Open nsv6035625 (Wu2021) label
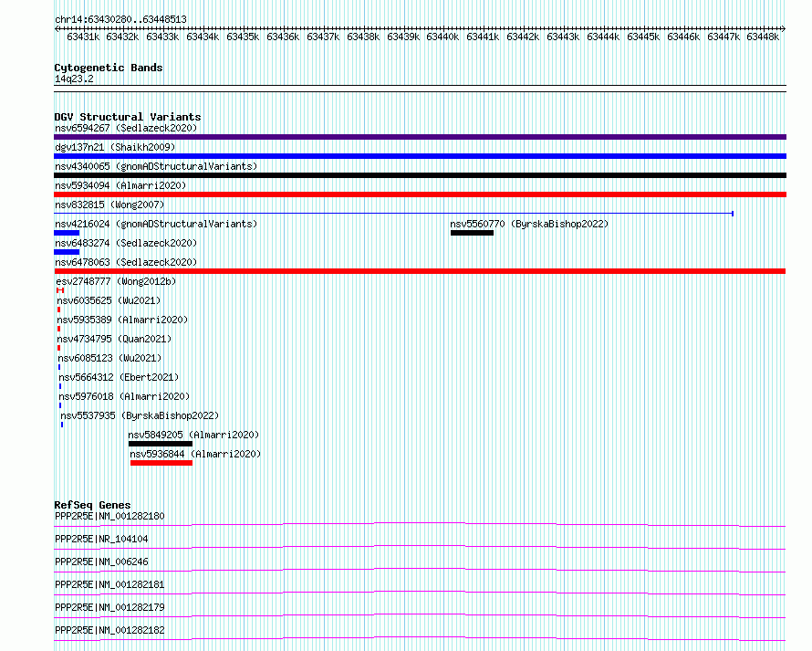The image size is (812, 651). pyautogui.click(x=109, y=300)
